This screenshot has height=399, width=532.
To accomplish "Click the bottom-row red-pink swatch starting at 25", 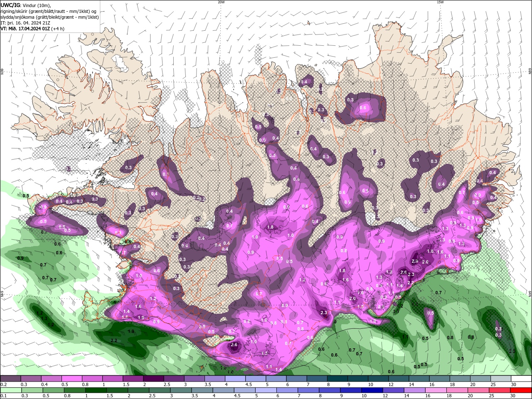I will [499, 390].
